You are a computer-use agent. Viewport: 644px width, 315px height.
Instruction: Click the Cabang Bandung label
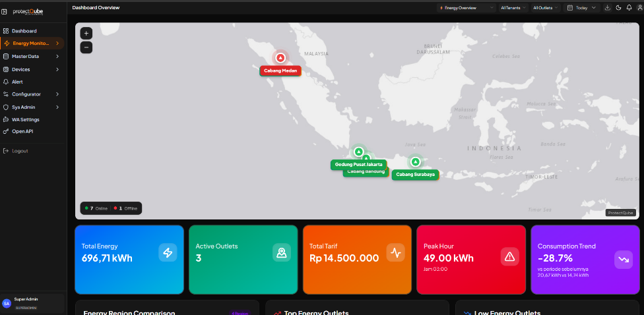coord(366,173)
